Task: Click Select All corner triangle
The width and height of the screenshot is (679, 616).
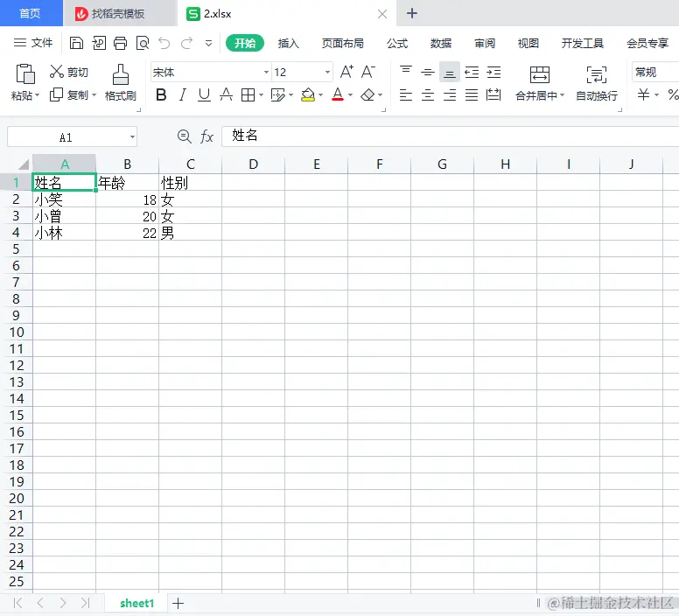Action: (23, 164)
